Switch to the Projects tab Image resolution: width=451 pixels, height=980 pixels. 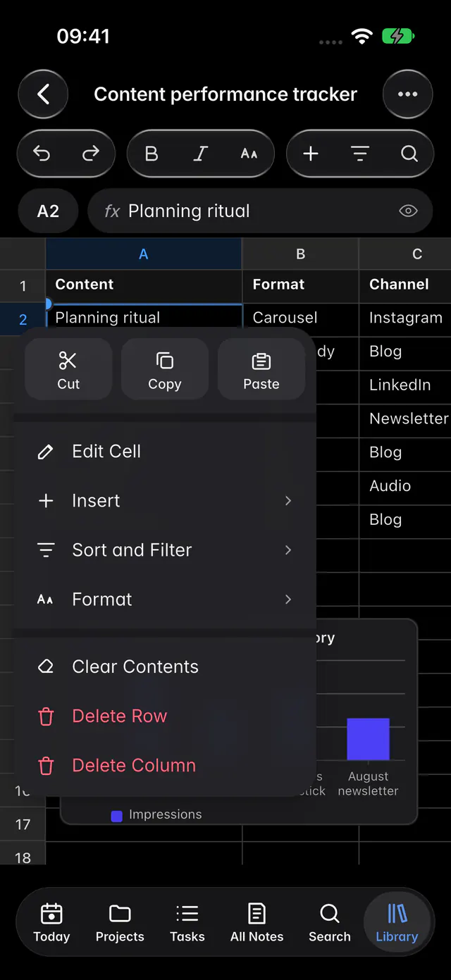[x=120, y=923]
